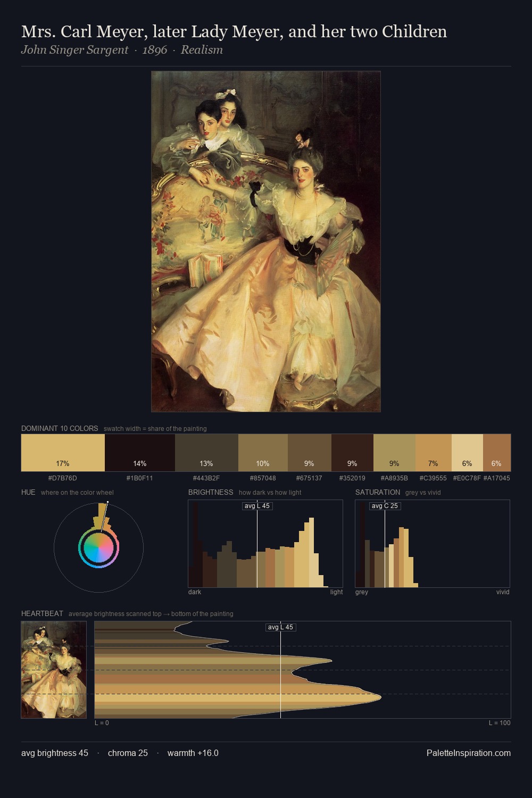Select the #E0C78F color swatch
Viewport: 532px width, 798px height.
(x=467, y=453)
